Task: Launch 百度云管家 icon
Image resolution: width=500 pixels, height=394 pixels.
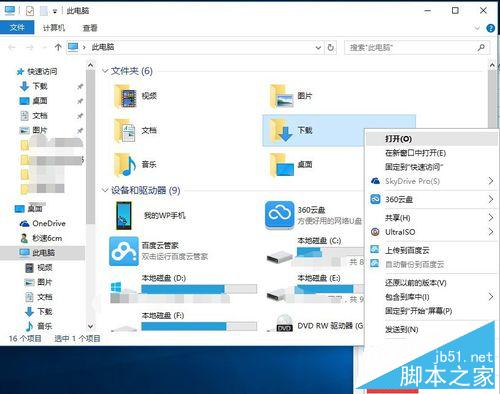Action: (x=124, y=251)
